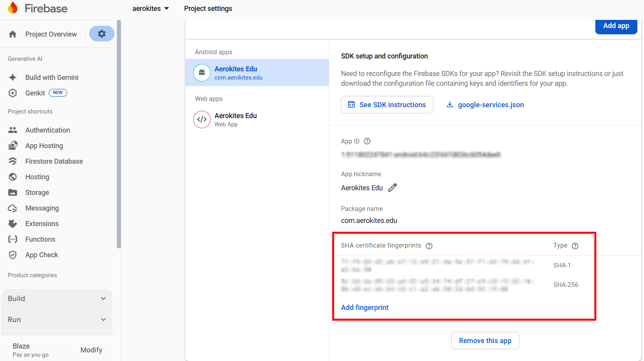Image resolution: width=644 pixels, height=361 pixels.
Task: Click the App Hosting icon
Action: tap(13, 145)
